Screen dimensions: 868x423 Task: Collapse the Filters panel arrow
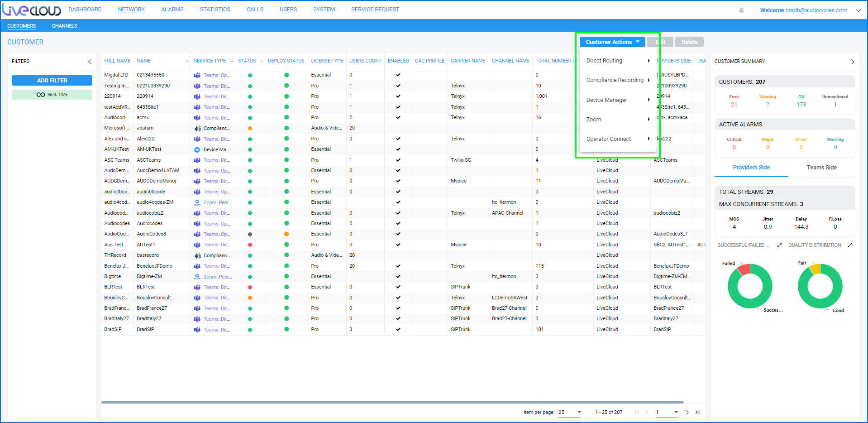(x=90, y=62)
